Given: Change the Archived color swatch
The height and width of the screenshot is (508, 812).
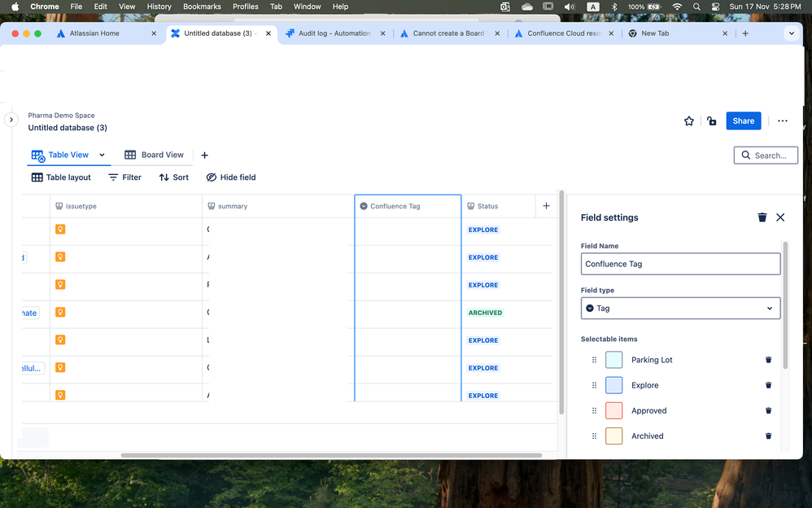Looking at the screenshot, I should point(613,436).
